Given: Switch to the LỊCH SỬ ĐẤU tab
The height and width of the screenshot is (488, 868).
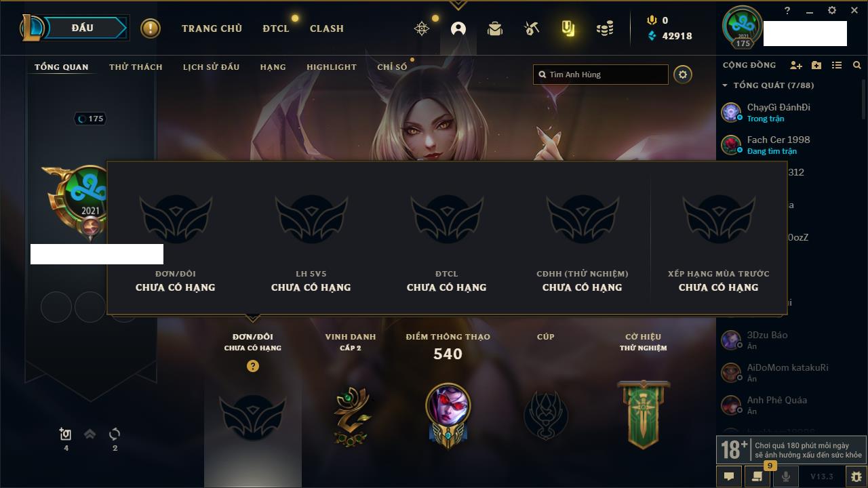Looking at the screenshot, I should click(211, 67).
